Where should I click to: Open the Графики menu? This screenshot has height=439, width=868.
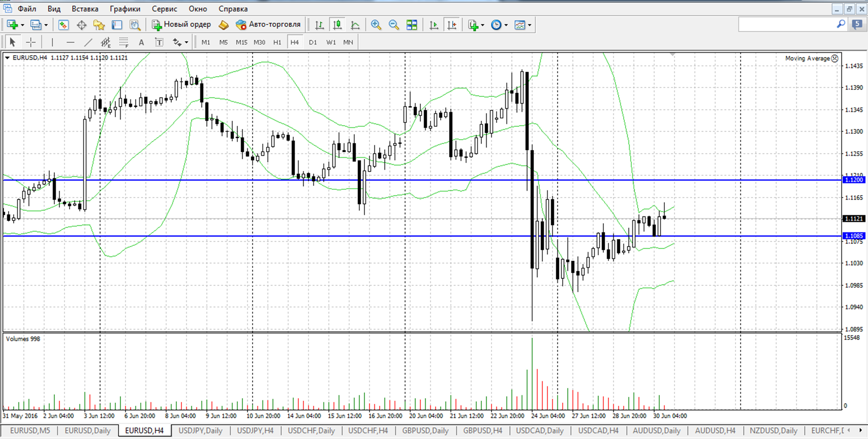(125, 9)
